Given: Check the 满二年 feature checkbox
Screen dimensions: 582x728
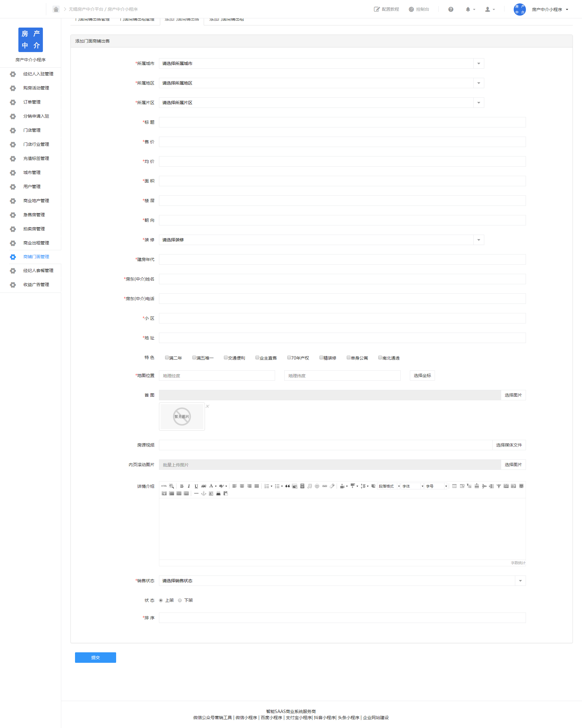Looking at the screenshot, I should coord(167,358).
